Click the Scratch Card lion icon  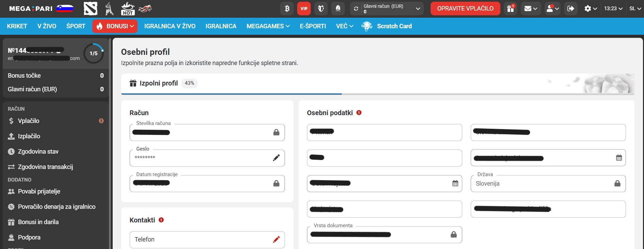coord(367,26)
